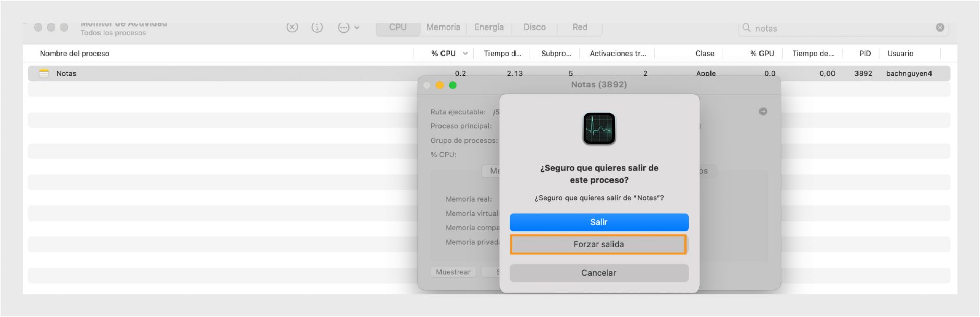Sort by PID column header
980x317 pixels.
pos(865,54)
